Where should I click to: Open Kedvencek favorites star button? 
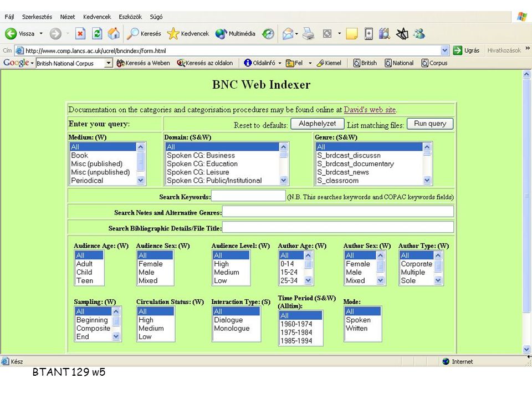click(188, 34)
